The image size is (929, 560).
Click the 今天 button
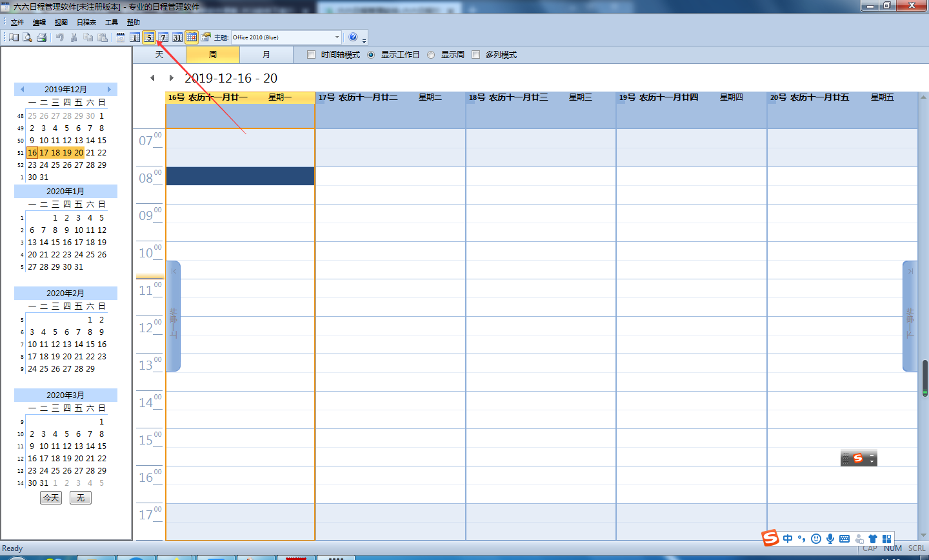[x=51, y=498]
